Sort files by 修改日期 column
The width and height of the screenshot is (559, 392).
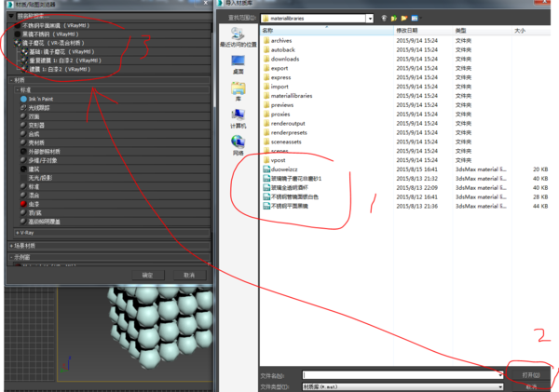tap(423, 31)
